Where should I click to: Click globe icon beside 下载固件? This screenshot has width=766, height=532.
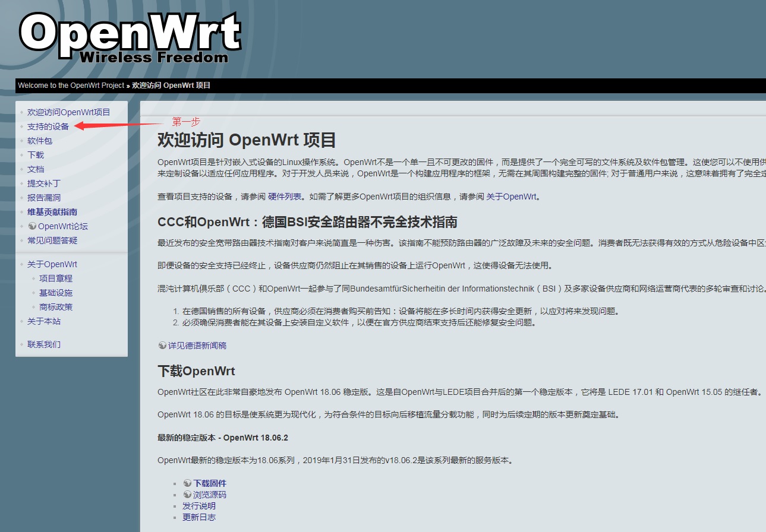(187, 483)
